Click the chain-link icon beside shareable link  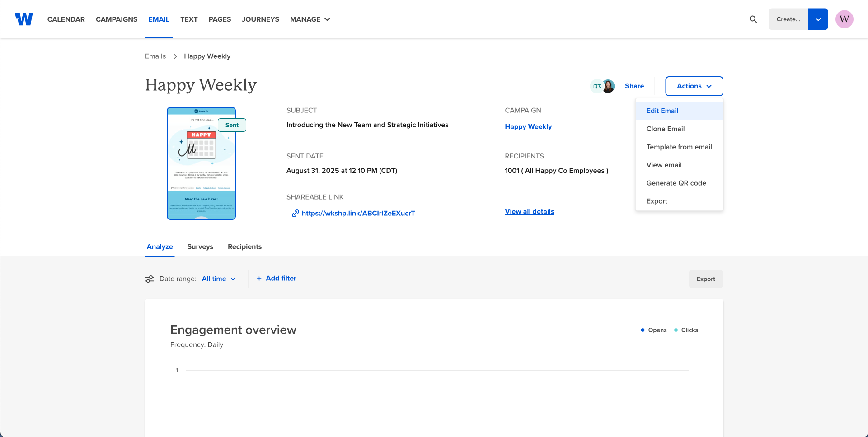click(x=295, y=213)
